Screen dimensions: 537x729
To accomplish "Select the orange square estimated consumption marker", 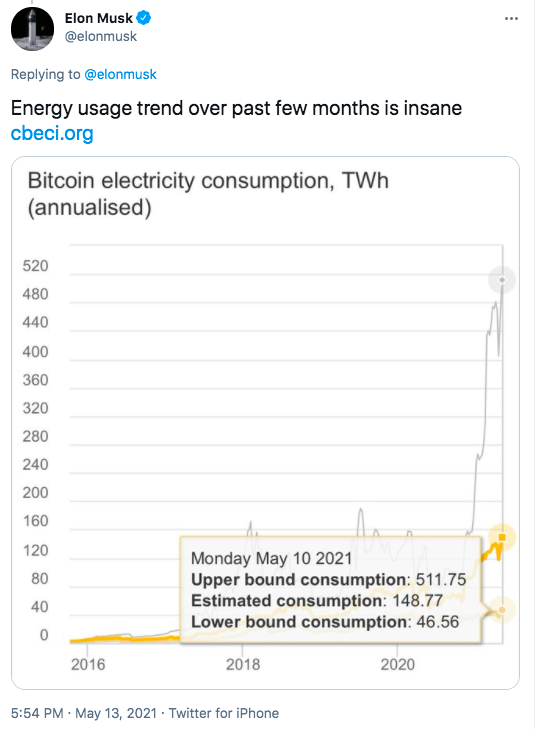I will pos(502,537).
